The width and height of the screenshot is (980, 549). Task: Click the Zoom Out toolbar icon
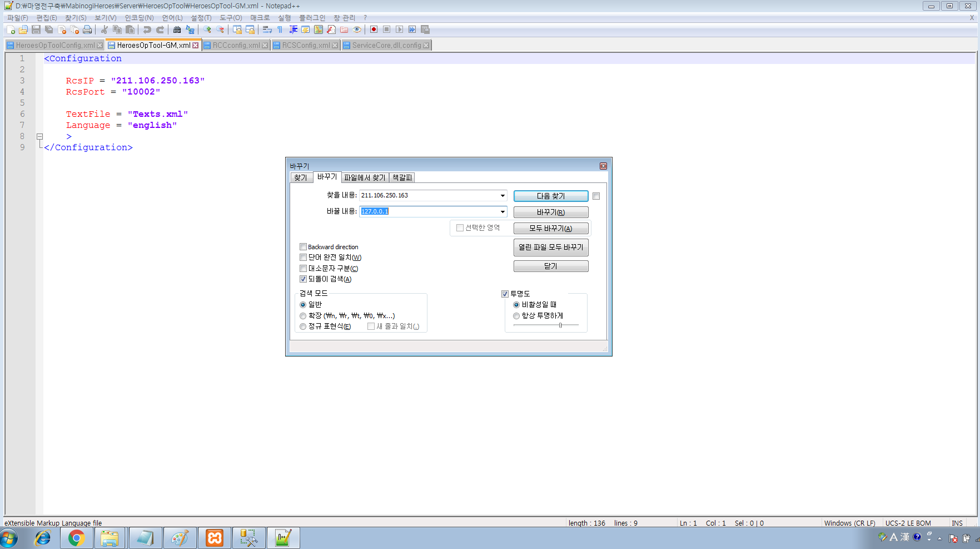coord(220,29)
